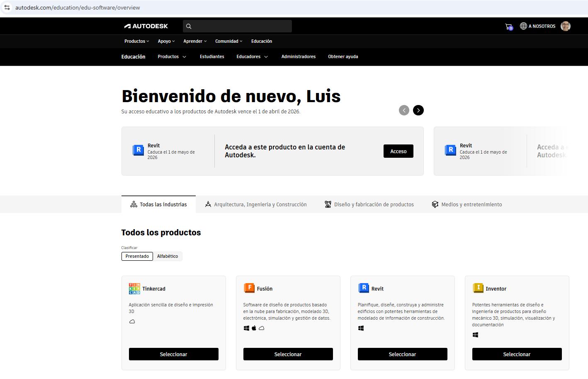Expand the Aprender menu
Screen dimensions: 588x379
[x=195, y=41]
